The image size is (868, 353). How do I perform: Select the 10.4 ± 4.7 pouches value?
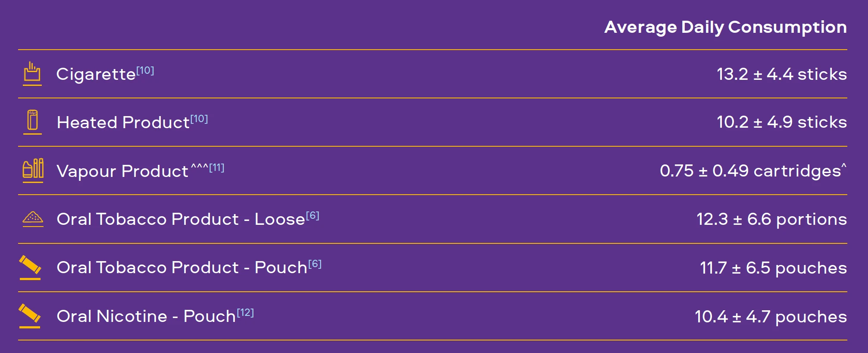tap(771, 317)
